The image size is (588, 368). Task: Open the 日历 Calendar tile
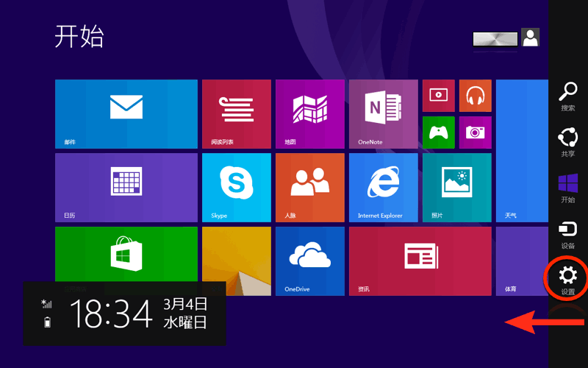[x=126, y=187]
